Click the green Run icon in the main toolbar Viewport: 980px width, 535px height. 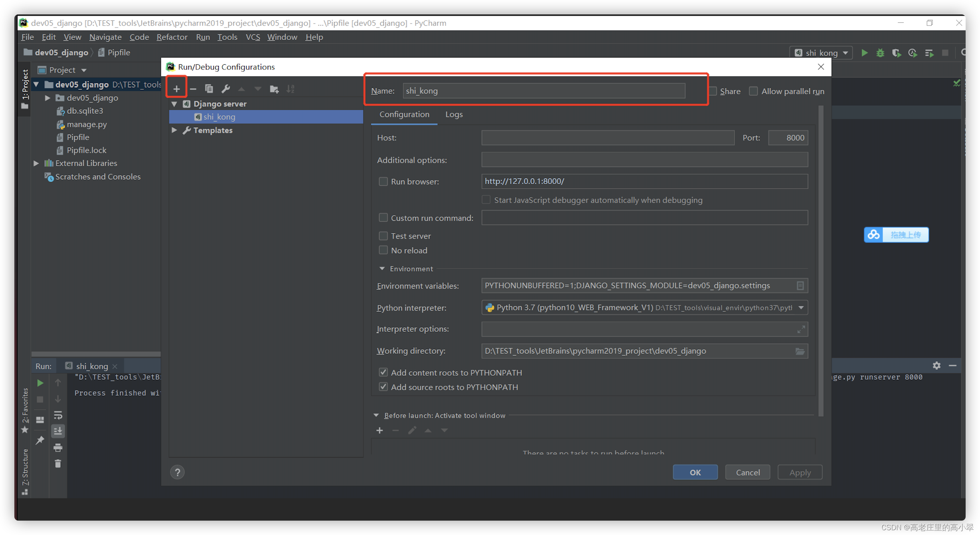click(864, 53)
